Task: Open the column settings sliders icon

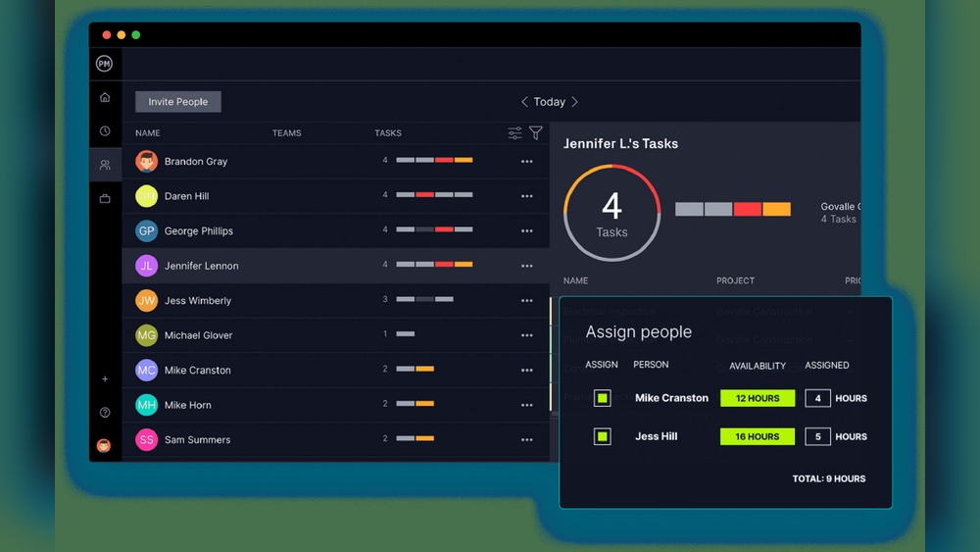Action: click(x=514, y=133)
